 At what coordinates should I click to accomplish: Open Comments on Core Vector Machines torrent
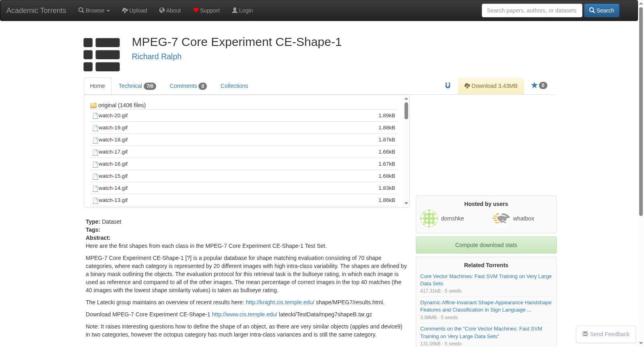481,332
